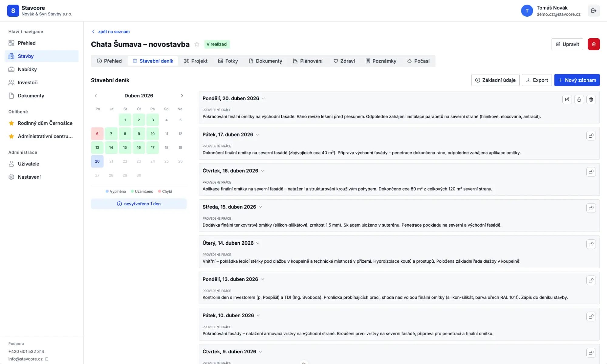Open the Plánování tab
The width and height of the screenshot is (607, 364).
pyautogui.click(x=307, y=61)
